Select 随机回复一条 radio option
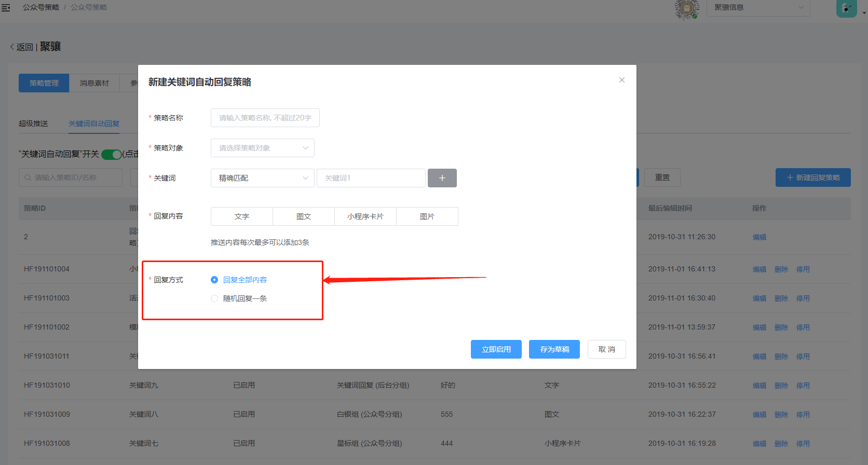Viewport: 868px width, 465px height. click(x=214, y=298)
